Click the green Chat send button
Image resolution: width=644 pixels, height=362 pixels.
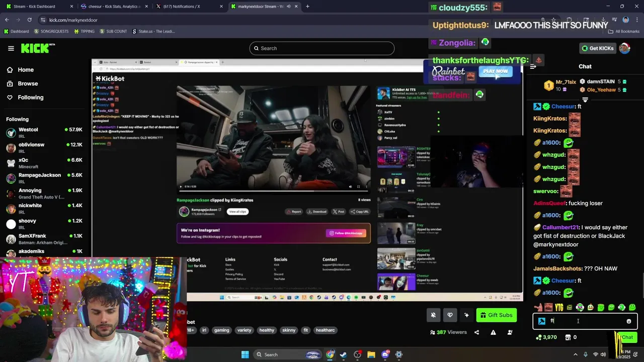pyautogui.click(x=627, y=337)
